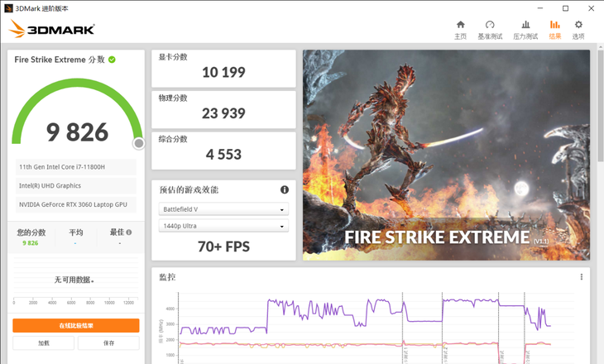Click the 无可用数据 no-data message
Image resolution: width=604 pixels, height=364 pixels.
pyautogui.click(x=74, y=280)
